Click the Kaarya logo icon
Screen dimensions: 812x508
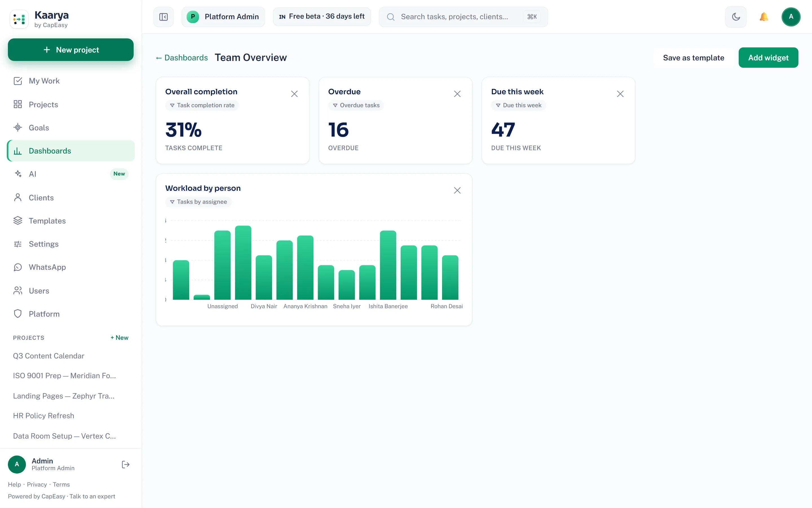[19, 19]
